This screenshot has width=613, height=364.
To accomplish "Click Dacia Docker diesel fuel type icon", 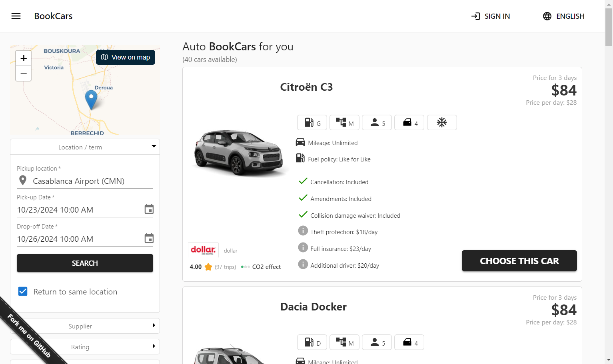I will coord(312,342).
